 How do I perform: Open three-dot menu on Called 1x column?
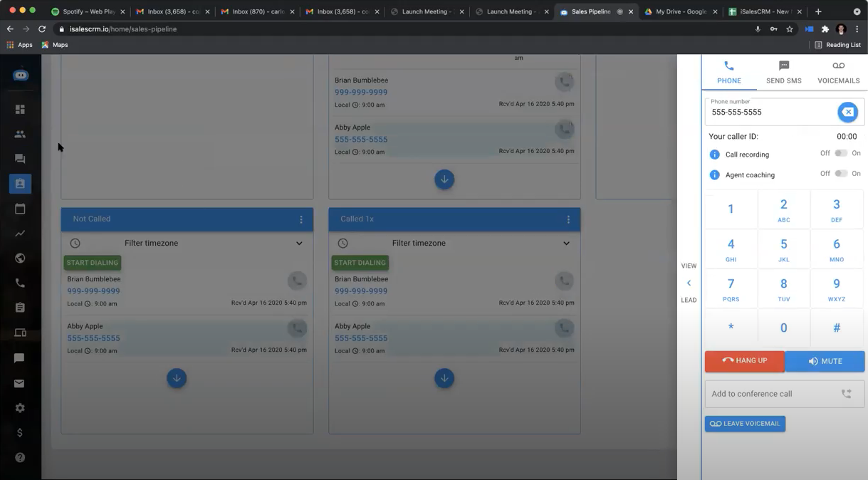pyautogui.click(x=568, y=219)
